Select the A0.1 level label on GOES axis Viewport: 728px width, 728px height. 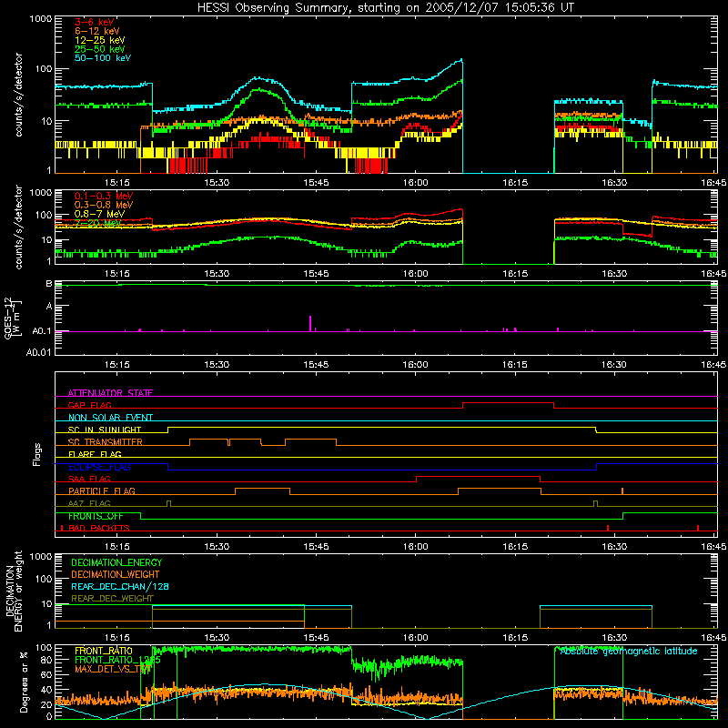tap(42, 331)
